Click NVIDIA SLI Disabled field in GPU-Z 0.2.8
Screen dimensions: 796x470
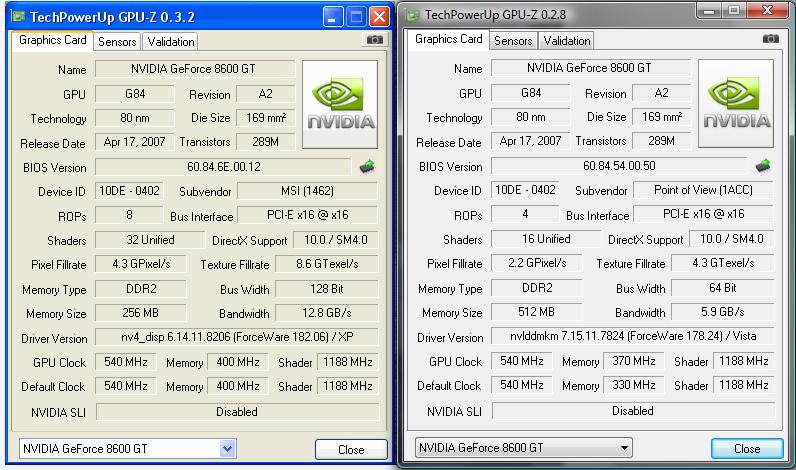point(633,411)
